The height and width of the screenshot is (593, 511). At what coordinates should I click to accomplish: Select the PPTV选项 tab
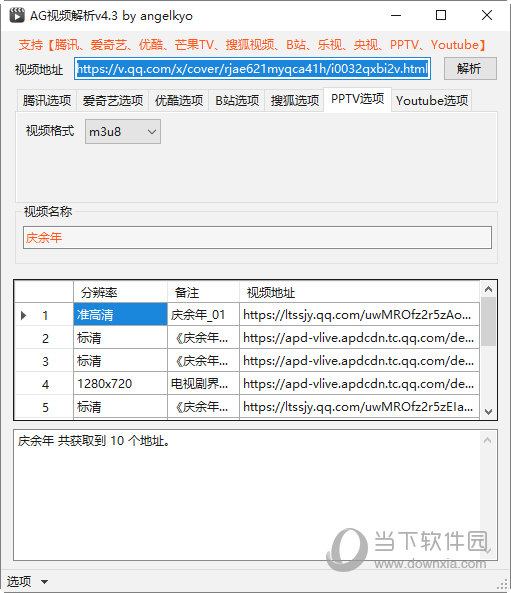tap(357, 99)
